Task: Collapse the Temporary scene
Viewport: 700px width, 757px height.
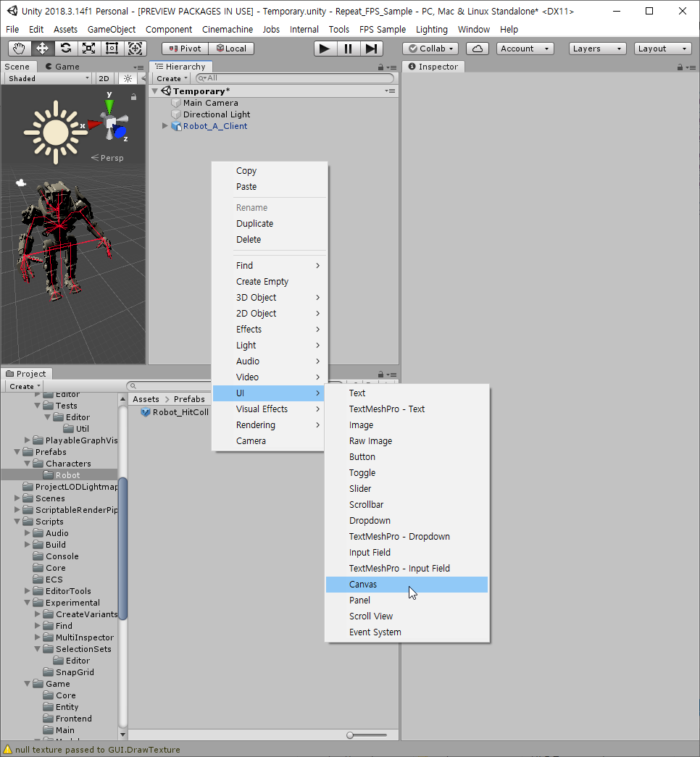Action: click(154, 91)
